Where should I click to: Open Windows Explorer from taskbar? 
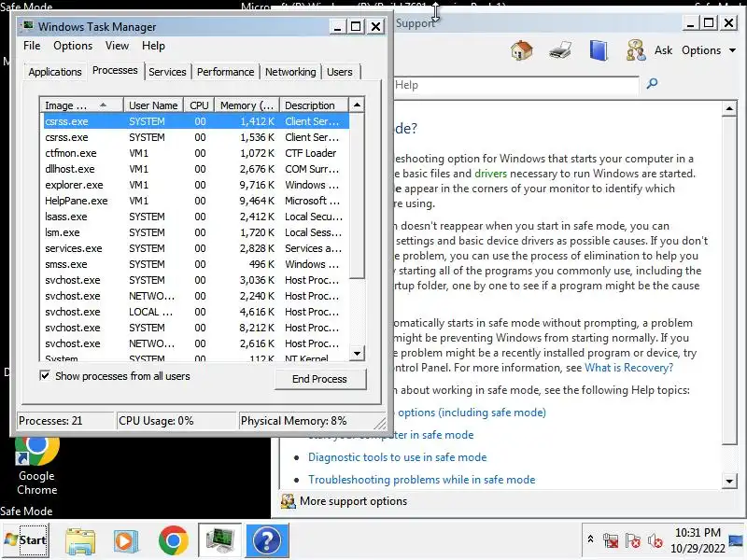pyautogui.click(x=80, y=540)
